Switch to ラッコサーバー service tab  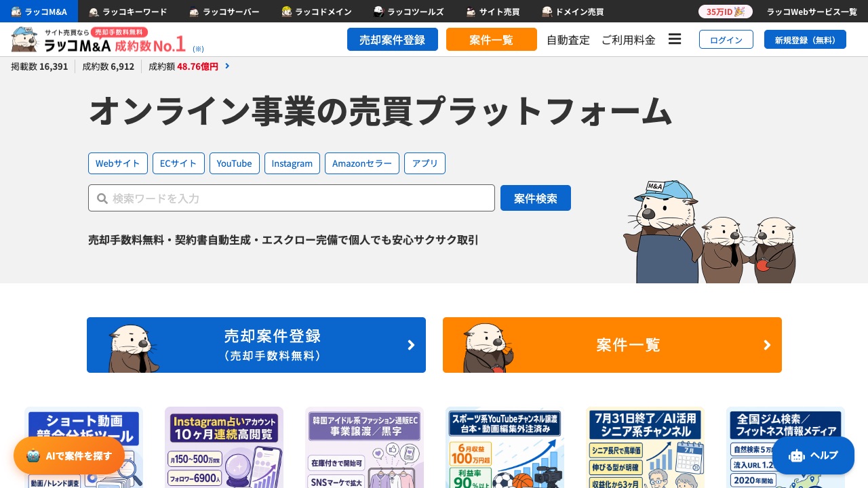(224, 12)
